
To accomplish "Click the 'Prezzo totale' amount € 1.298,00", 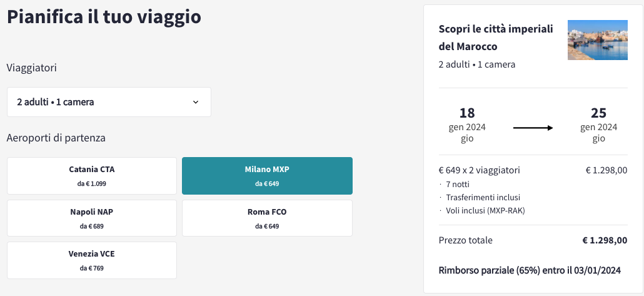I will (605, 240).
